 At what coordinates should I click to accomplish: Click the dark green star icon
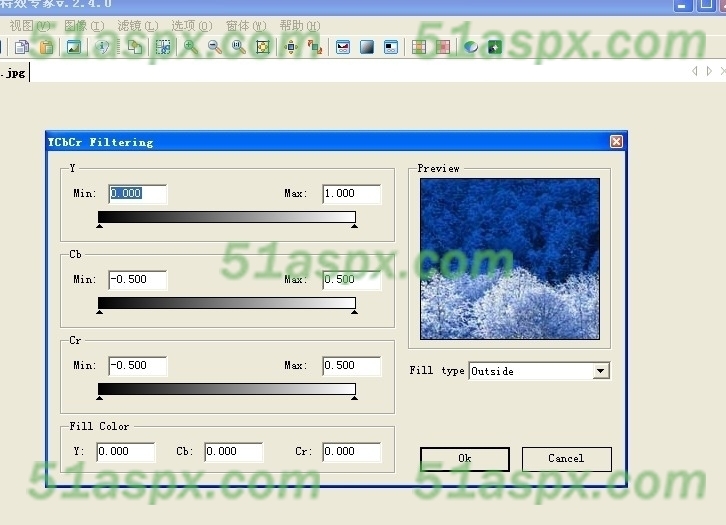pyautogui.click(x=495, y=47)
